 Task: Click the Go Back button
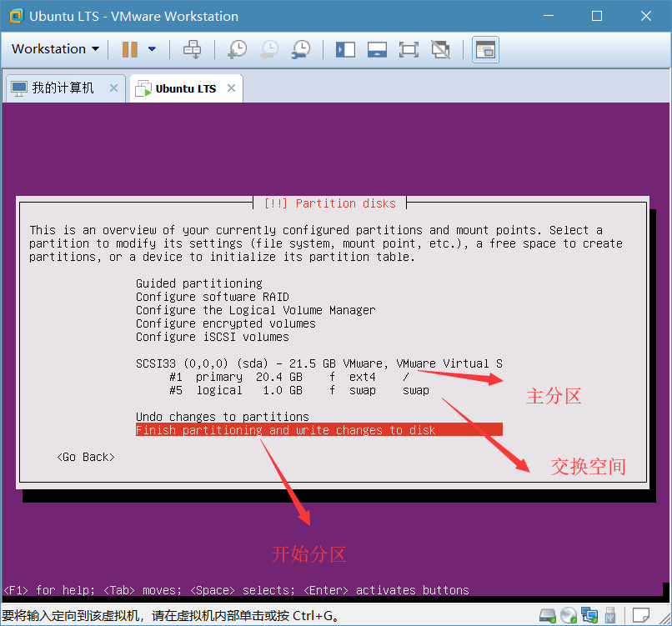tap(86, 457)
